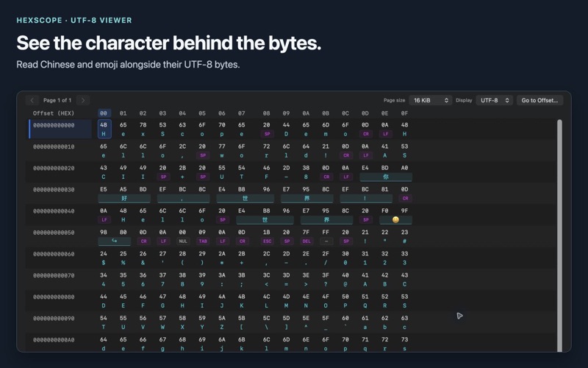Click the CR badge in row 000000000000
Screen dimensions: 588x368
365,134
